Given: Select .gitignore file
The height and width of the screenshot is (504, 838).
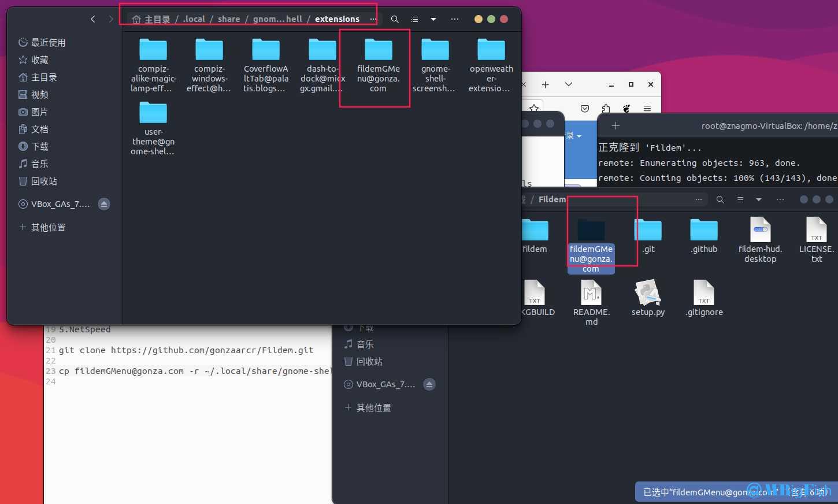Looking at the screenshot, I should tap(704, 298).
